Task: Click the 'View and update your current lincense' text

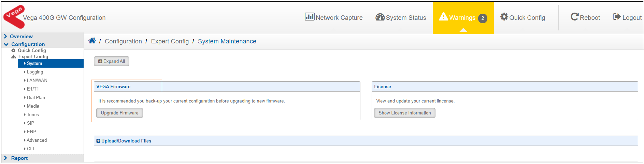Action: coord(415,101)
